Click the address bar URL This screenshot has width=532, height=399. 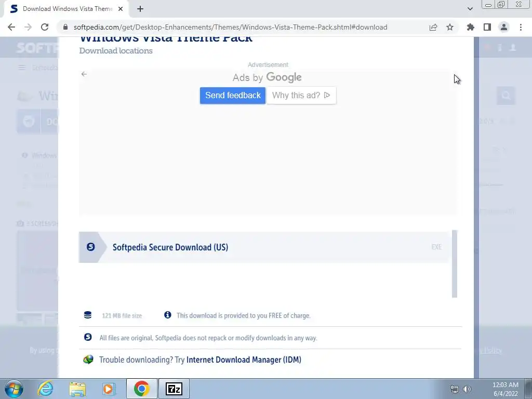(x=230, y=27)
